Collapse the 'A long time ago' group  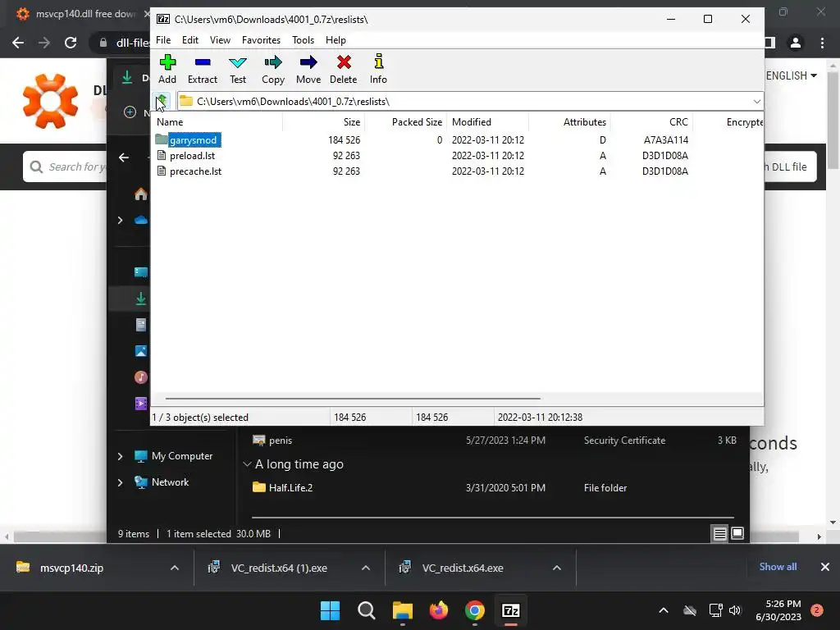pos(247,464)
